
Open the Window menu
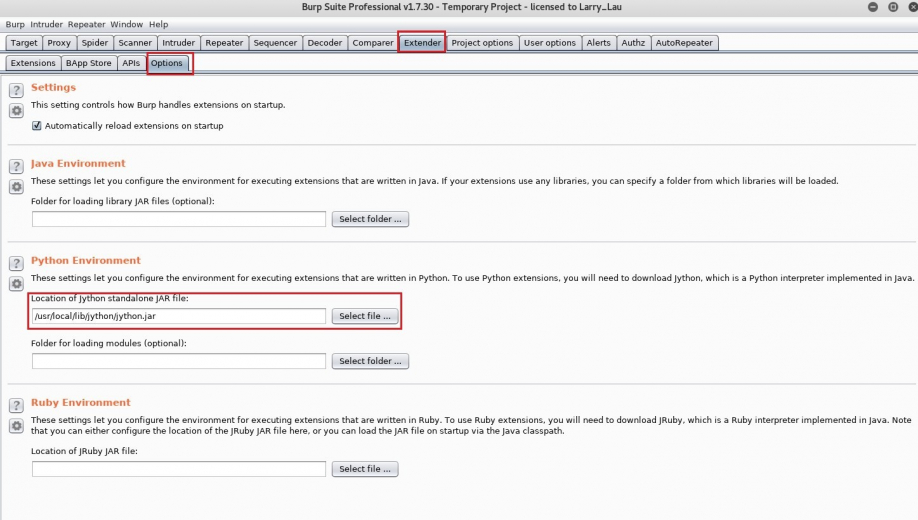point(126,24)
